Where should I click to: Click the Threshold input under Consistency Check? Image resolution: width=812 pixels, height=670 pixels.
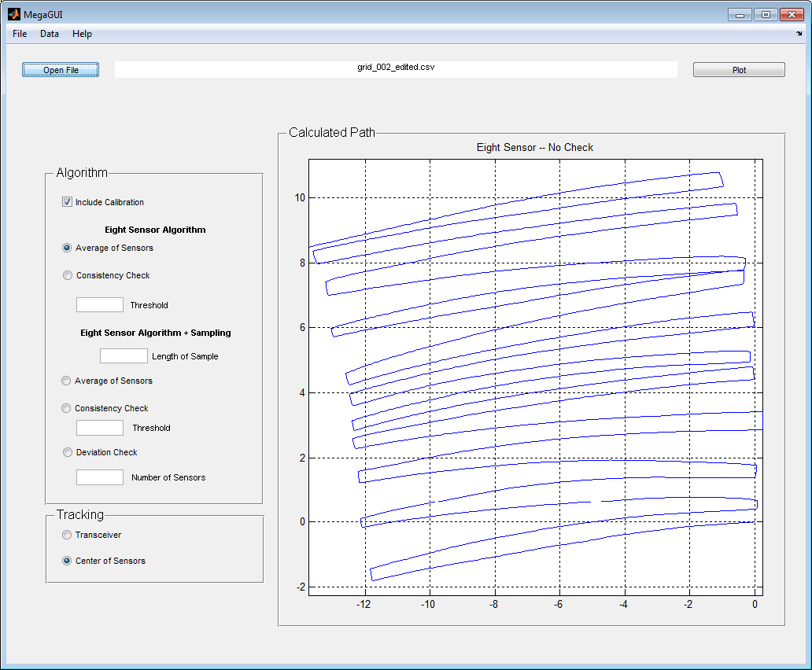tap(99, 304)
